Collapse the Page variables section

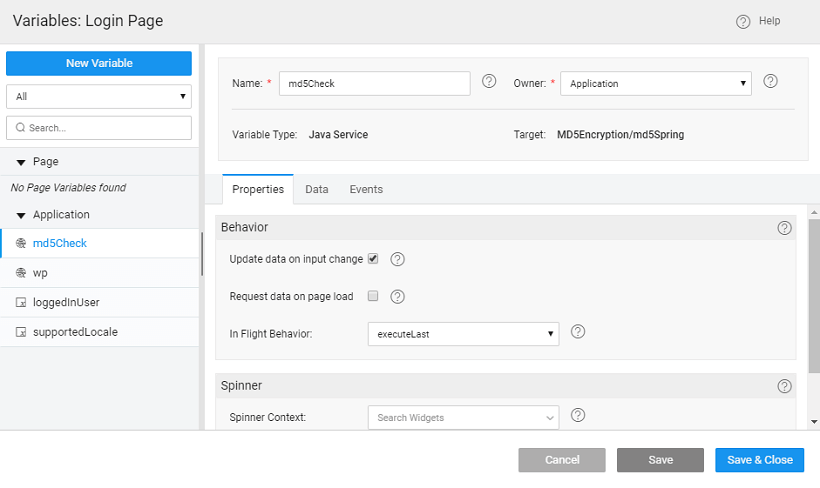tap(21, 162)
